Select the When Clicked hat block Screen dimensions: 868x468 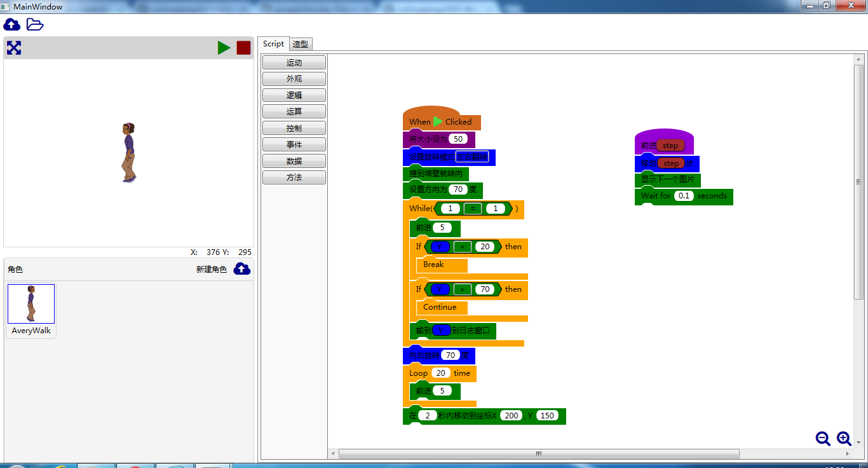442,118
